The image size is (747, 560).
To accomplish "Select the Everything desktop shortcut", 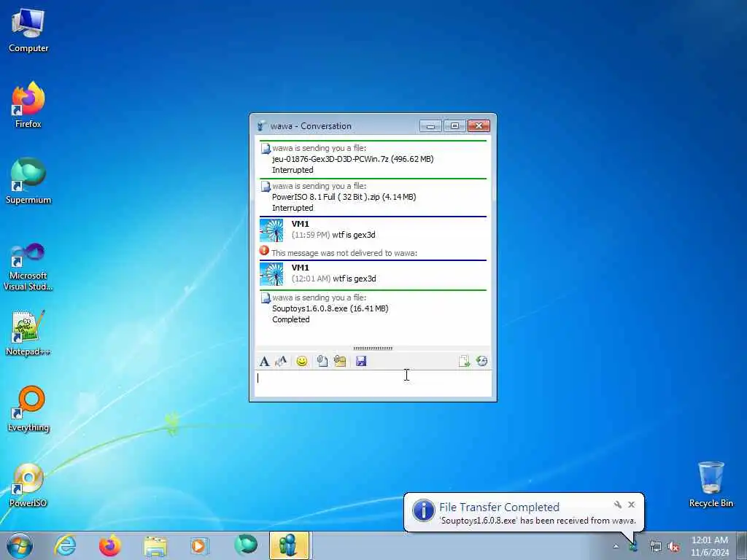I will pos(28,408).
